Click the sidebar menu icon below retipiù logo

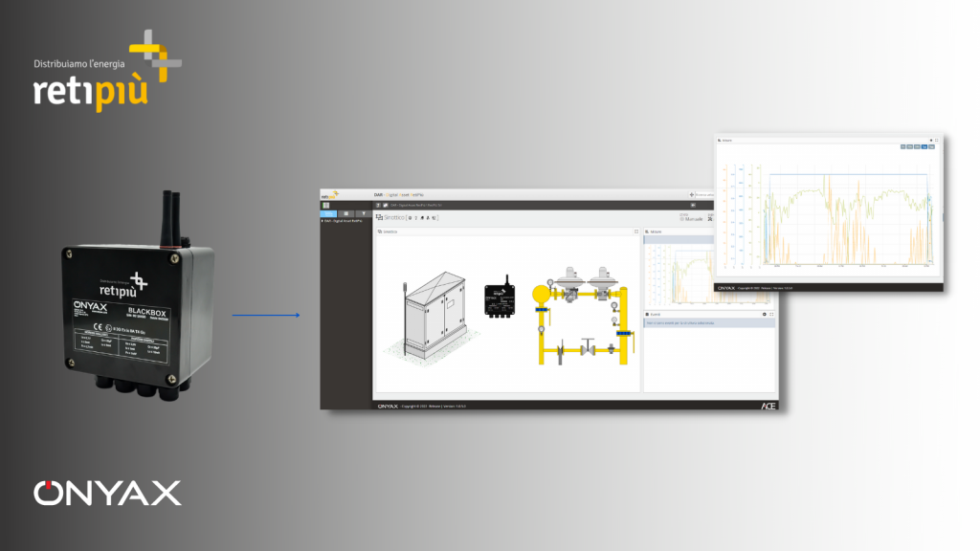[326, 205]
